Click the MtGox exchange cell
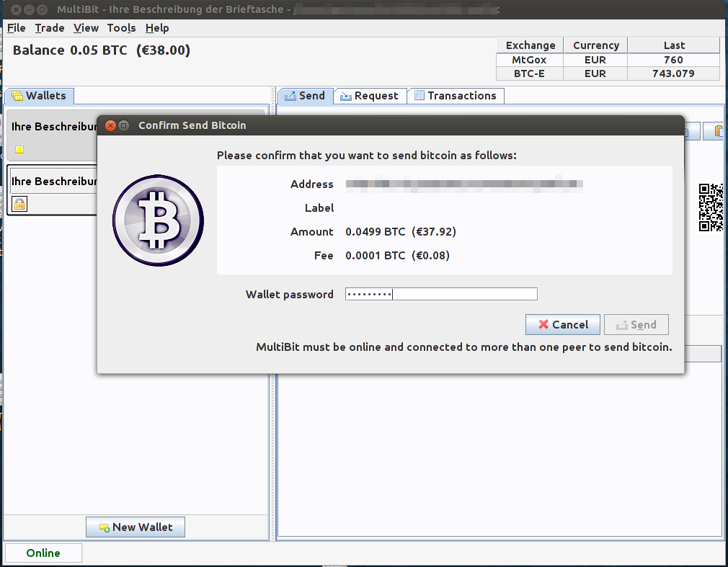This screenshot has width=728, height=567. pos(530,60)
